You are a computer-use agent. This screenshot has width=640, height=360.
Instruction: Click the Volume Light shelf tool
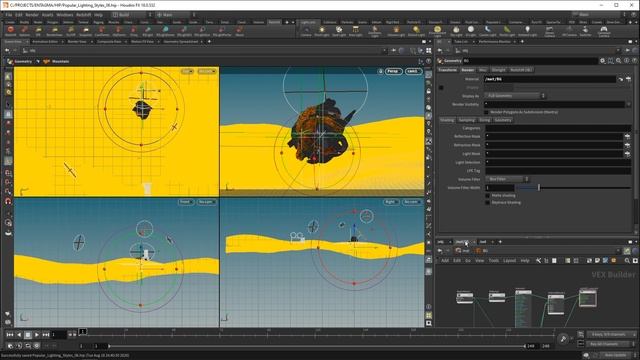click(x=396, y=31)
